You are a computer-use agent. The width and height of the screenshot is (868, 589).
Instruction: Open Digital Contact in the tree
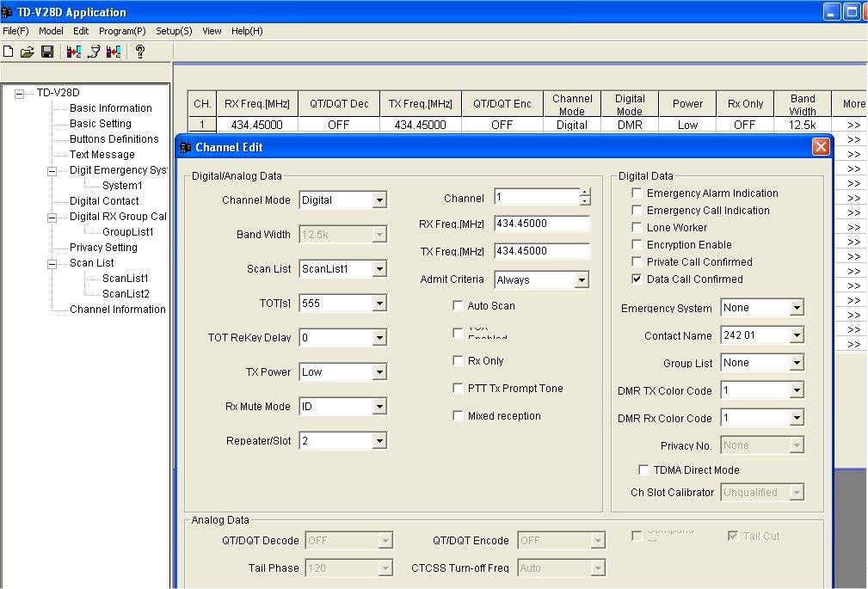point(104,201)
